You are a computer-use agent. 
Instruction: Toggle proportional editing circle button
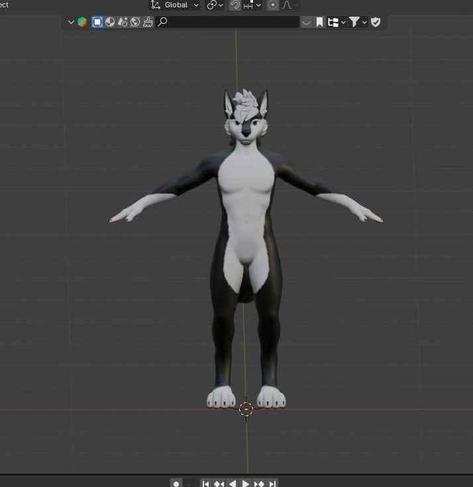(273, 5)
